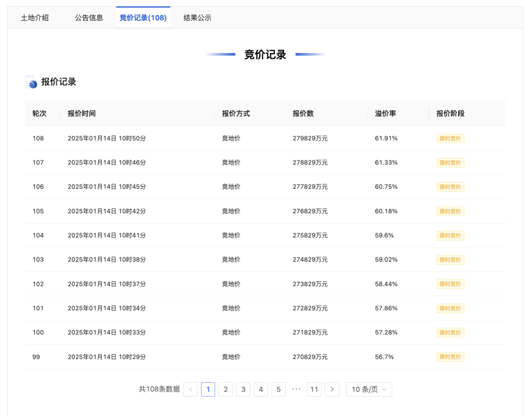Go to page 2 of bidding records

(225, 389)
